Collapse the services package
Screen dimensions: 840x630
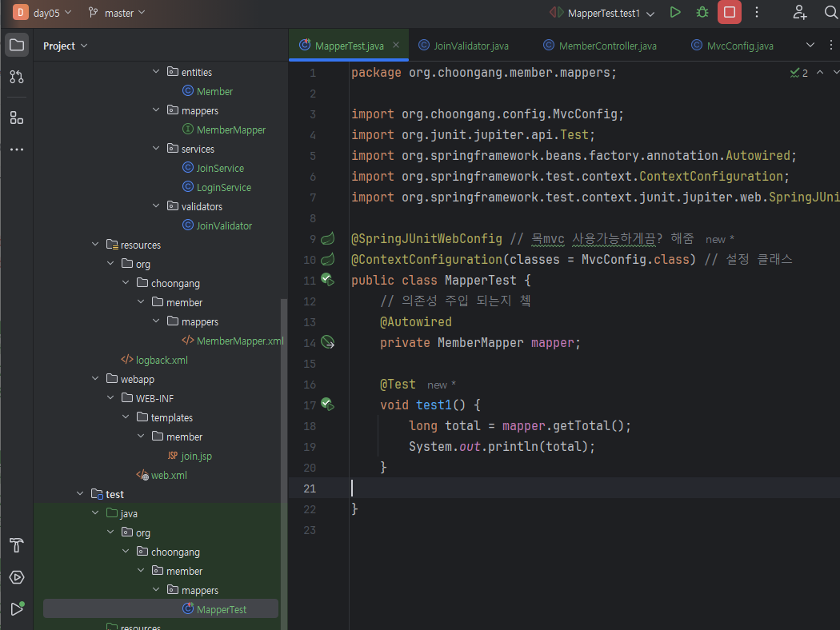(x=156, y=148)
